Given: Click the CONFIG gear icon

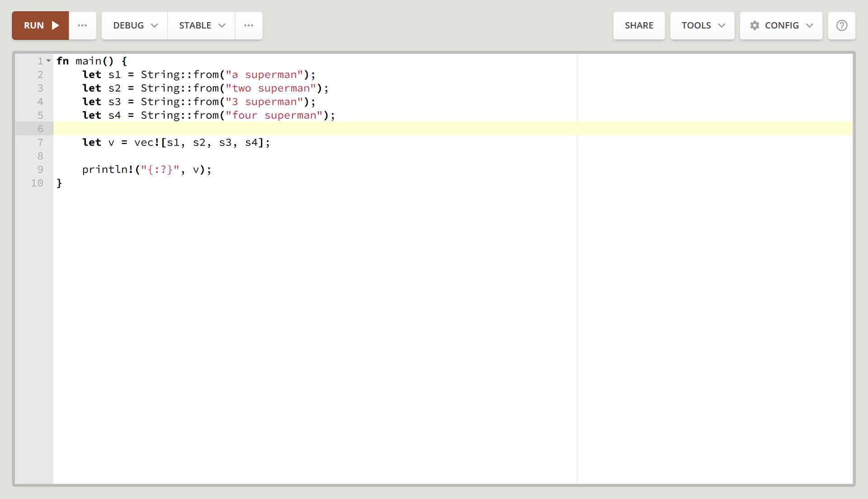Looking at the screenshot, I should [755, 26].
